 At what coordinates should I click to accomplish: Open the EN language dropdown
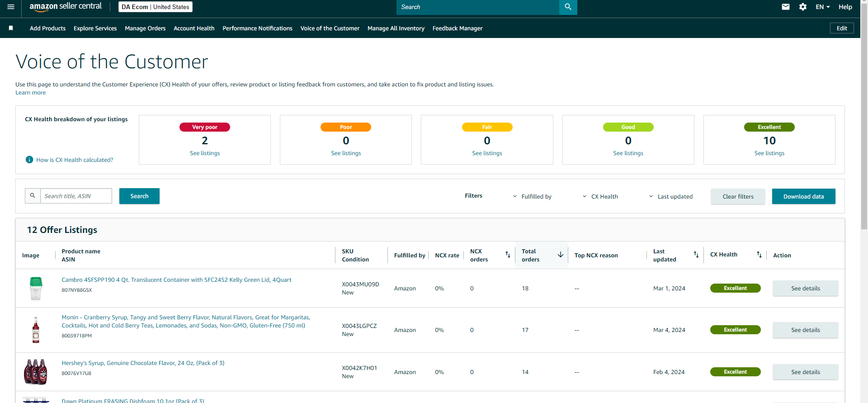823,7
